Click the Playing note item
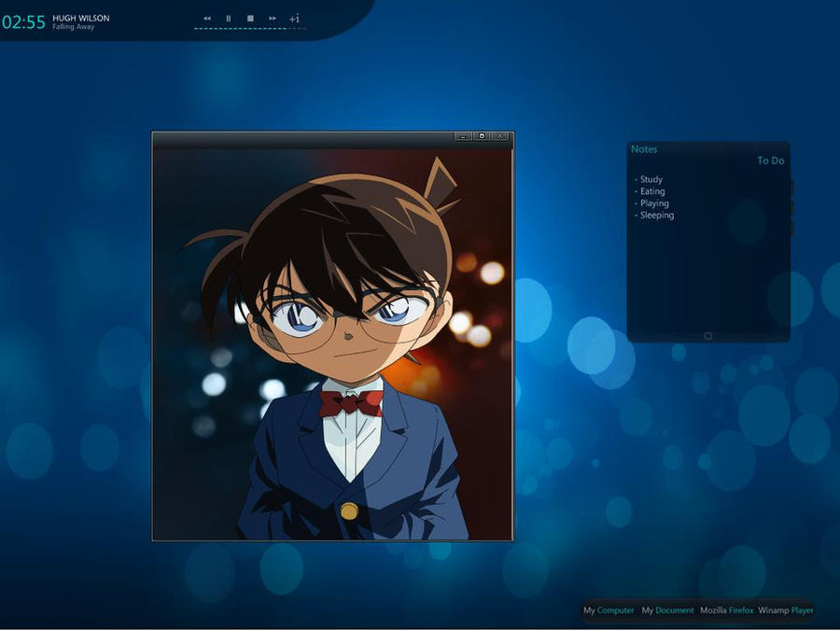The image size is (840, 630). point(652,203)
